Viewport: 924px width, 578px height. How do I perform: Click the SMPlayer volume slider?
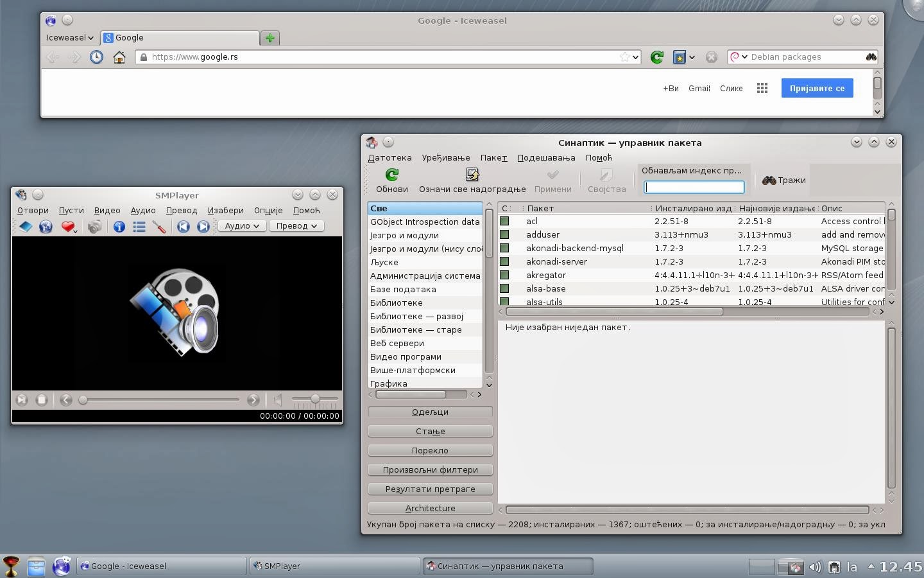coord(314,399)
